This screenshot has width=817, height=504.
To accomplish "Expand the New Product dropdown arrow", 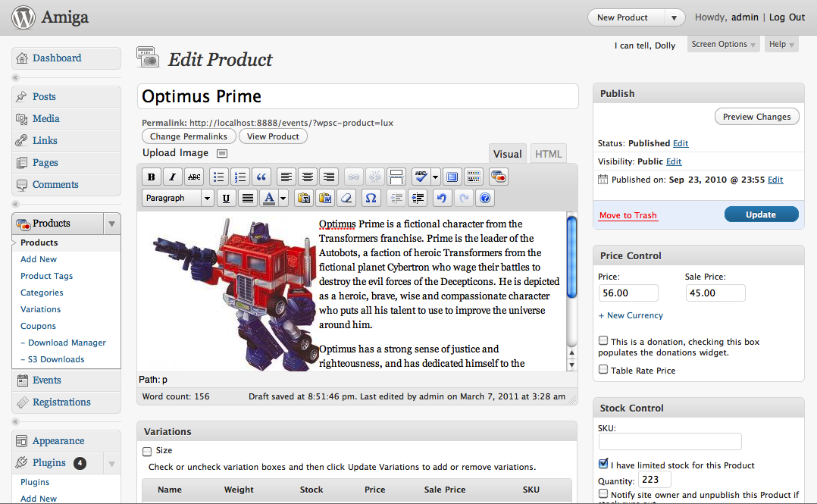I will tap(674, 17).
